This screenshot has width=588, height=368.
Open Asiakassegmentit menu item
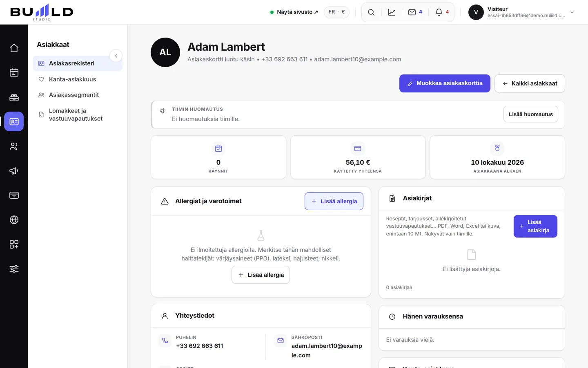pyautogui.click(x=78, y=95)
